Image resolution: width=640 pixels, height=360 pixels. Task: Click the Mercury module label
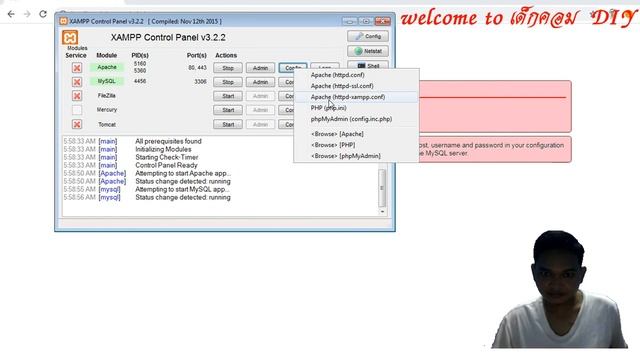pos(107,110)
